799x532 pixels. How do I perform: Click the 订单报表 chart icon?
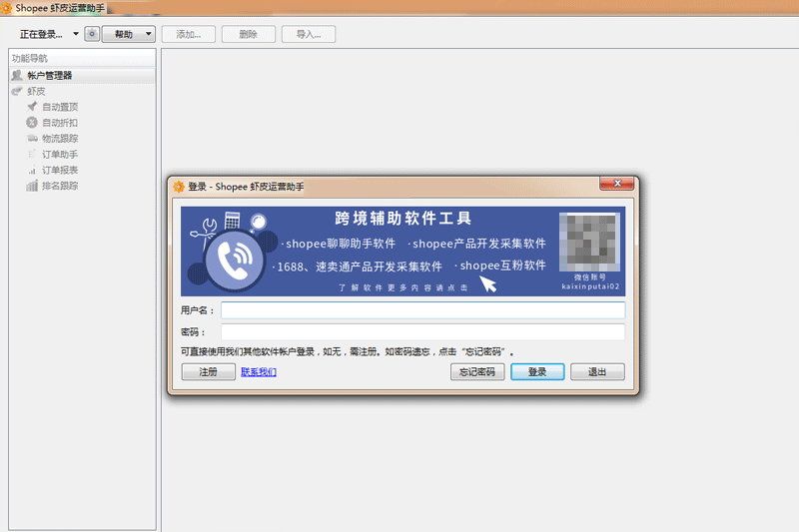32,170
